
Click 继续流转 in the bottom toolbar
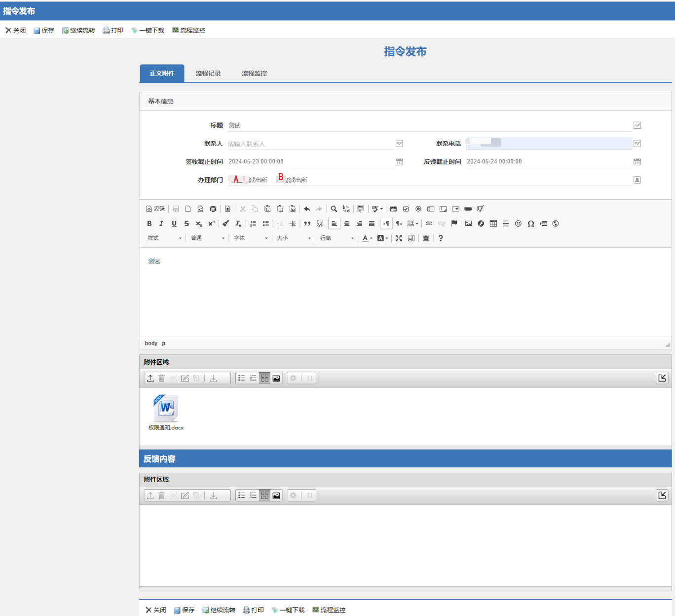pyautogui.click(x=219, y=610)
